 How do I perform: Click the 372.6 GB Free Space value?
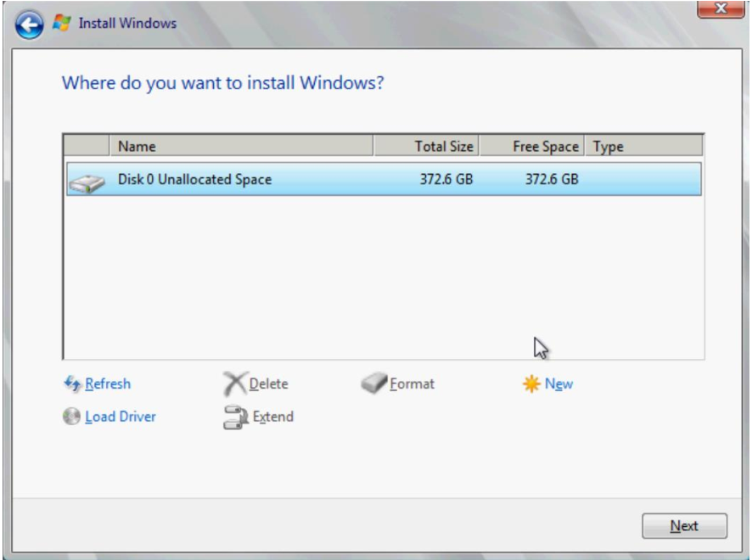click(x=552, y=179)
